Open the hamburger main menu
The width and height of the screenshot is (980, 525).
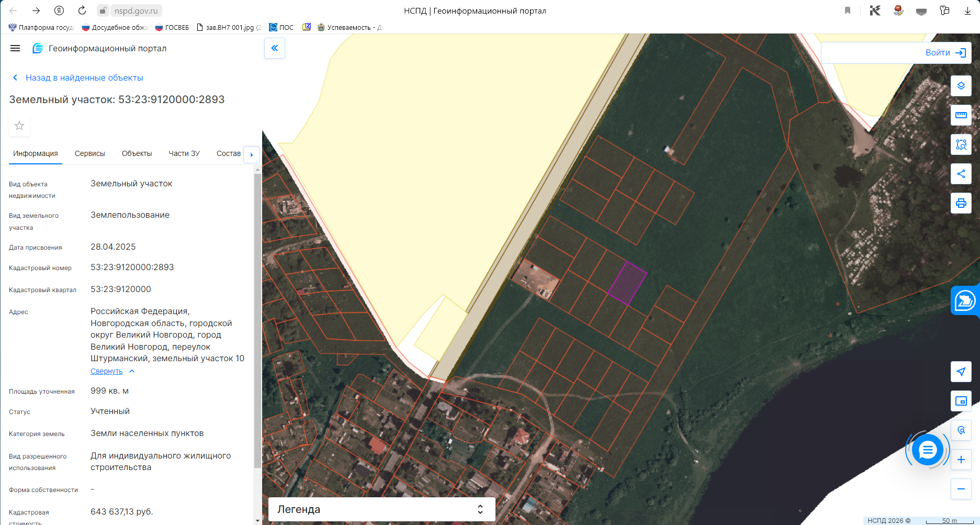(15, 48)
